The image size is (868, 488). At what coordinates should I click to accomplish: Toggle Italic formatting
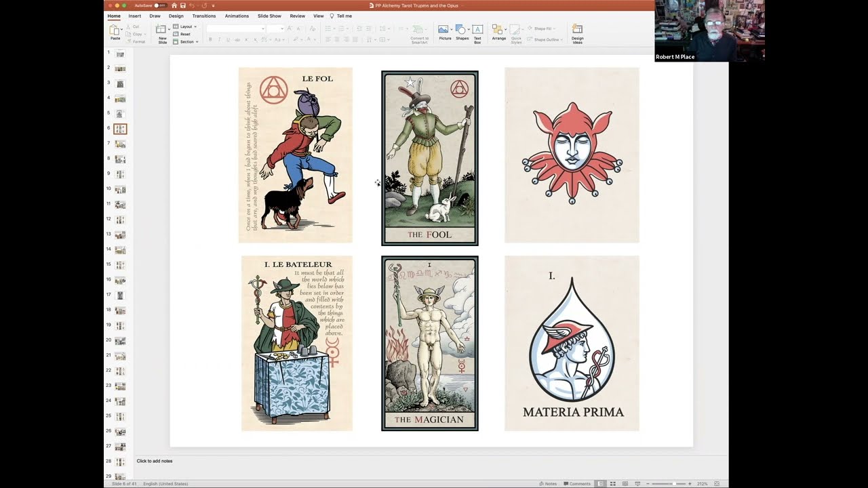(219, 40)
